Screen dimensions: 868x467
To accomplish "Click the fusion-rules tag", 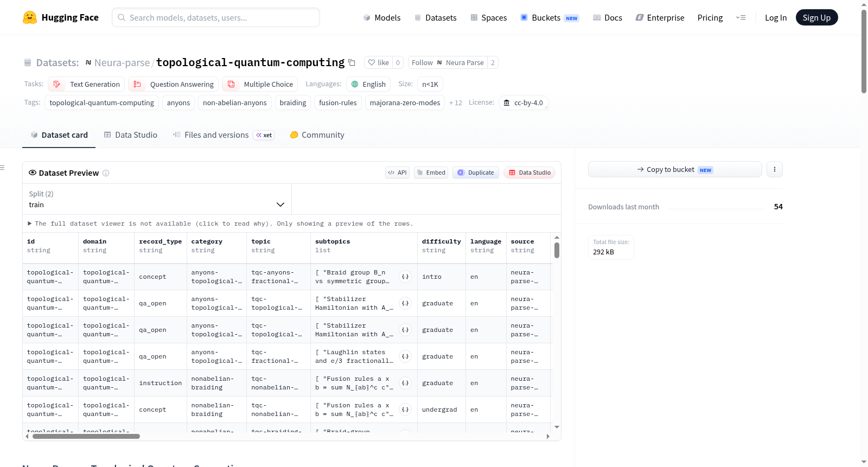I will (338, 103).
